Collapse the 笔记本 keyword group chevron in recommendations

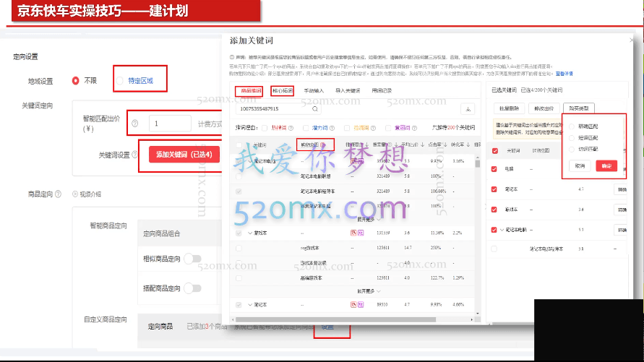pyautogui.click(x=249, y=304)
